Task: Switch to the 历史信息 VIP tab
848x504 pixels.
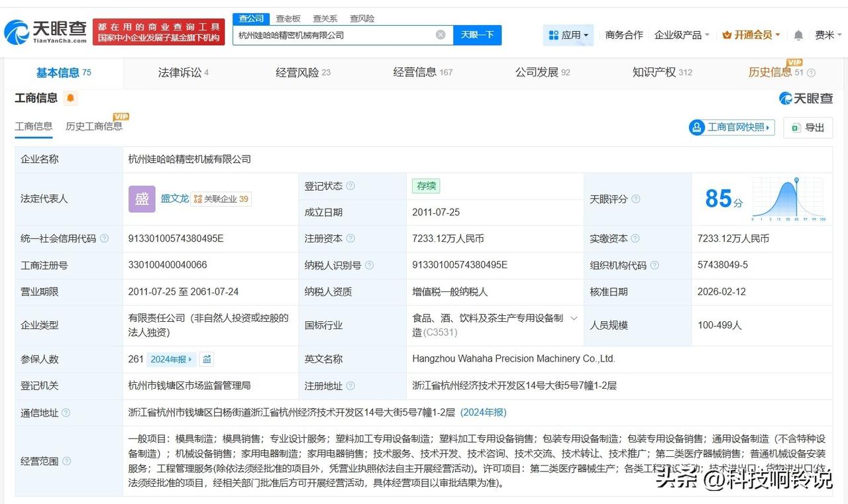Action: point(776,73)
